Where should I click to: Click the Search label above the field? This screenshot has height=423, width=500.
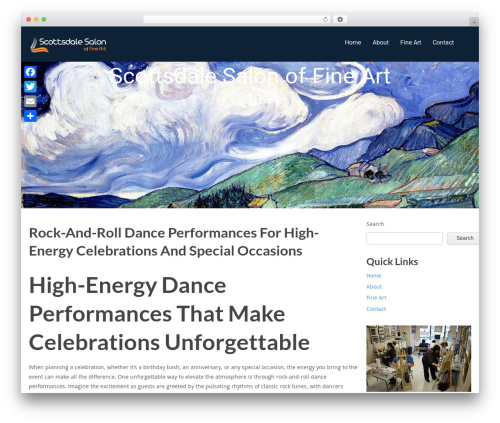[375, 224]
